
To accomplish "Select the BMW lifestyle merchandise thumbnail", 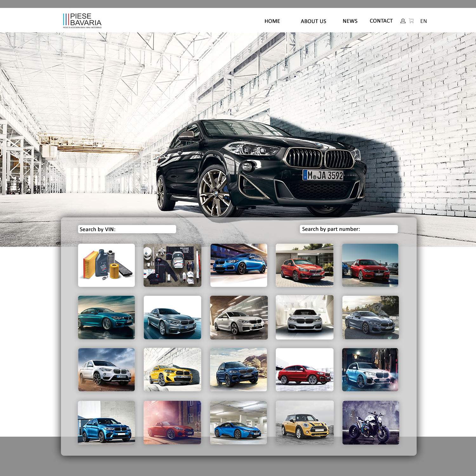I will coord(172,265).
